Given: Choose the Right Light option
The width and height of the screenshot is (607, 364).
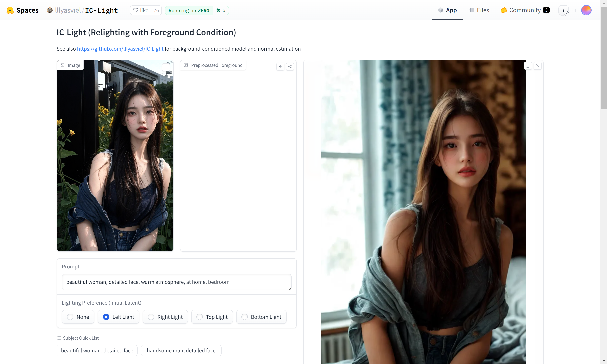Looking at the screenshot, I should point(165,317).
